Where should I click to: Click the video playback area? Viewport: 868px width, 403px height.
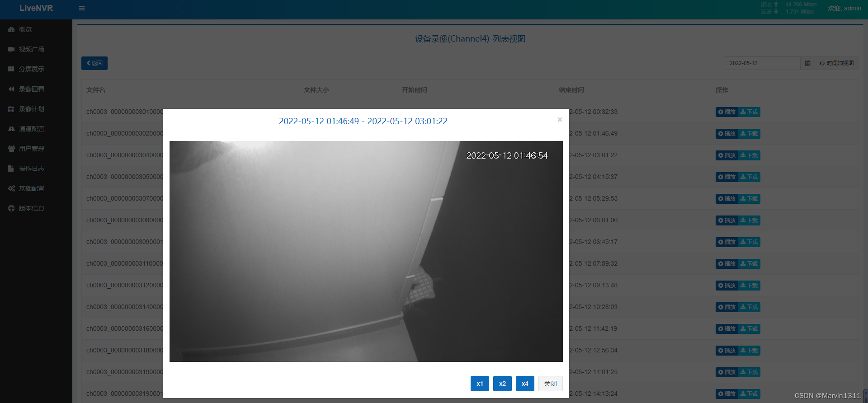(366, 251)
